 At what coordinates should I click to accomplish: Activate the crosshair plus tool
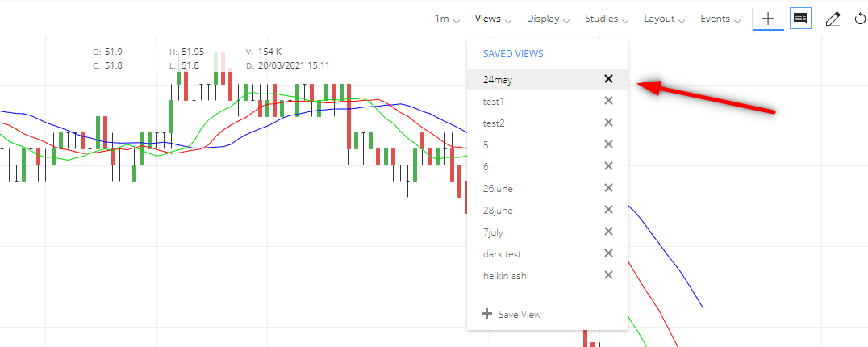(x=768, y=19)
